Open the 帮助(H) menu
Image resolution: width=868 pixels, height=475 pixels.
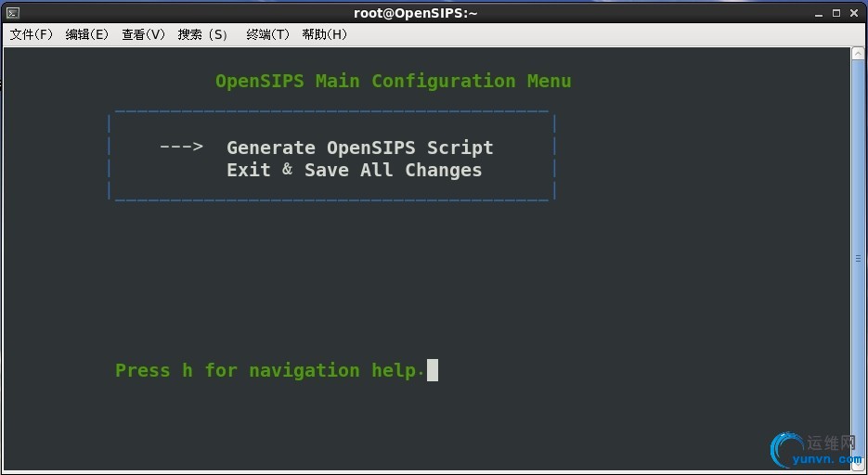click(x=324, y=34)
